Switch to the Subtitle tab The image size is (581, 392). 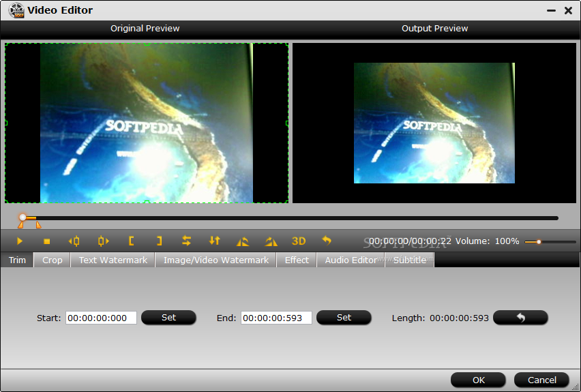coord(409,260)
